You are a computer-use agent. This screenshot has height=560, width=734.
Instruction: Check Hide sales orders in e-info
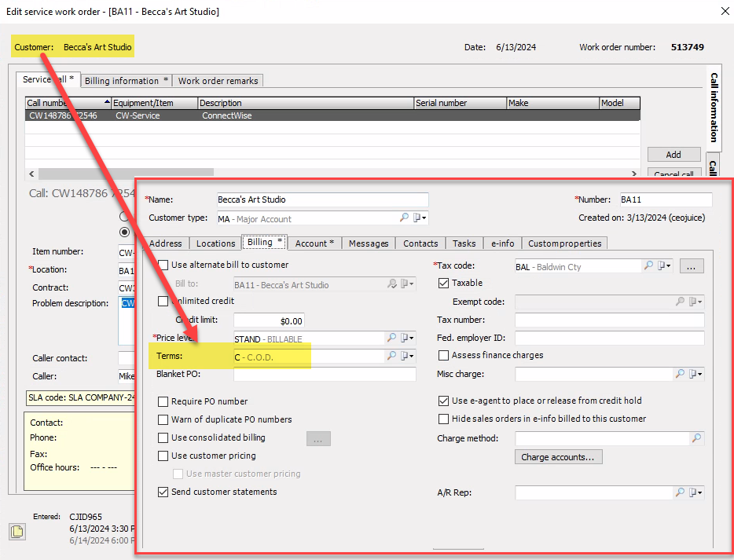[443, 419]
